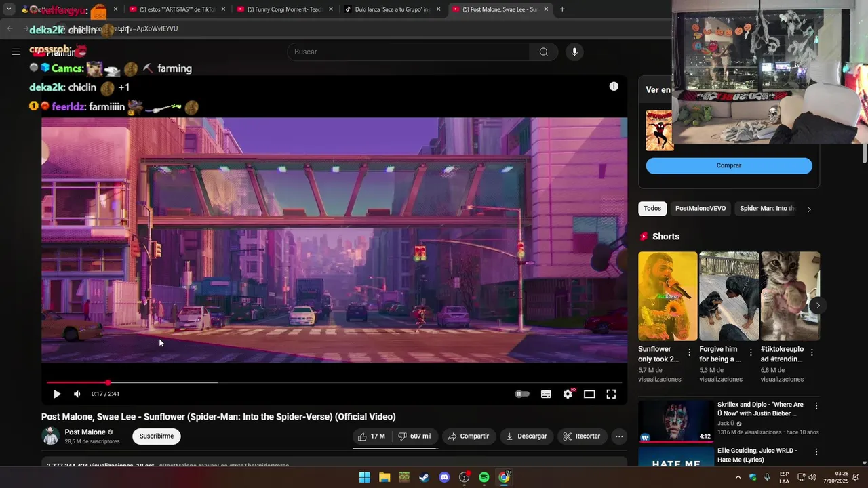
Task: Open more actions three-dot menu under video
Action: pos(619,436)
